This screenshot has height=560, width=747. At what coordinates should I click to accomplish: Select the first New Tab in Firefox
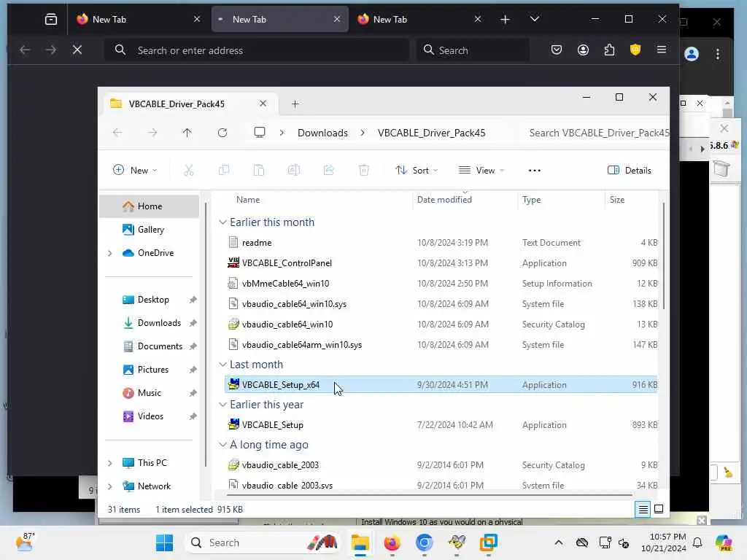point(138,19)
